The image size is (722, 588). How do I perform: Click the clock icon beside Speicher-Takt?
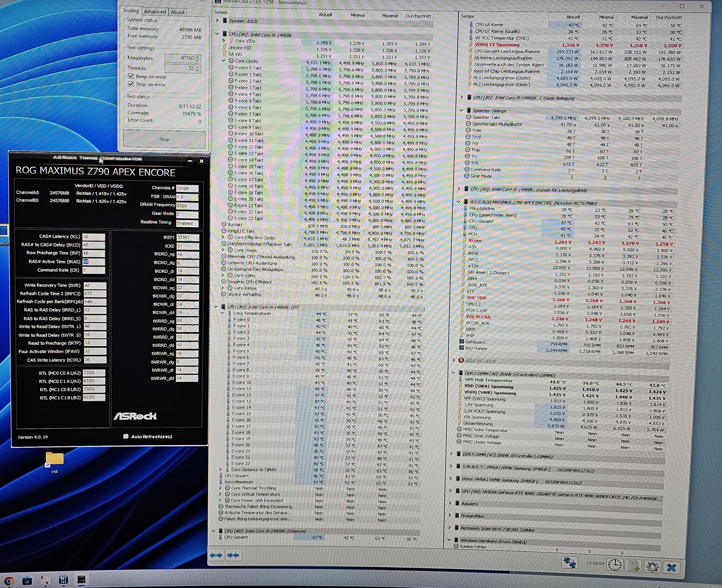point(469,117)
